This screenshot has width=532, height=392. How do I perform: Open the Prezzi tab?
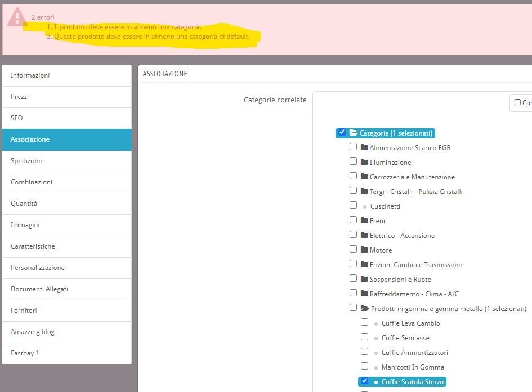click(x=66, y=97)
